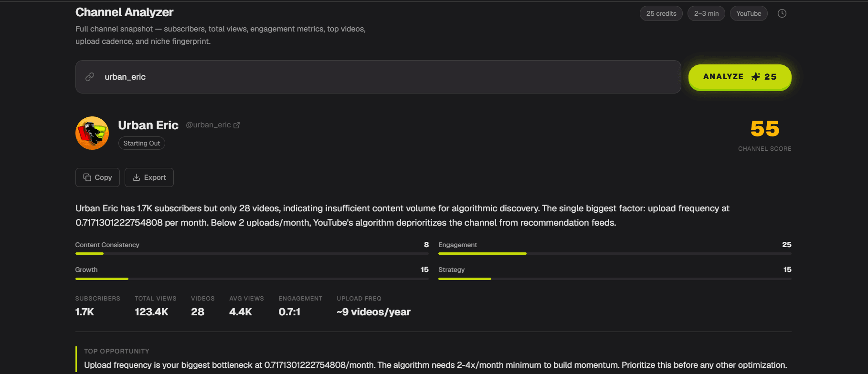Open the external link icon beside @urban_eric

(x=236, y=125)
